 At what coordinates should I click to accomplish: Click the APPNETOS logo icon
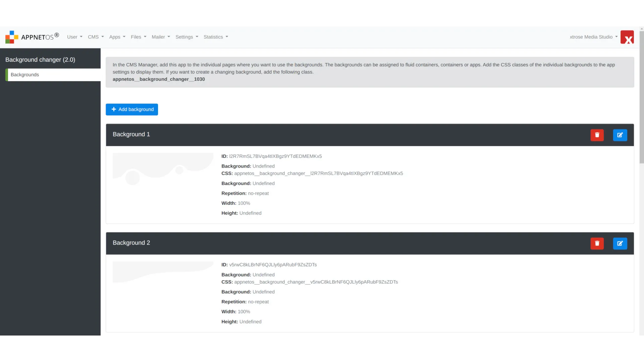[11, 37]
